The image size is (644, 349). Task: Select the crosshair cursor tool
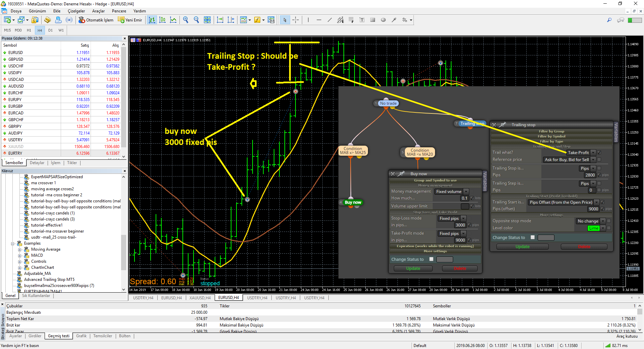coord(296,20)
